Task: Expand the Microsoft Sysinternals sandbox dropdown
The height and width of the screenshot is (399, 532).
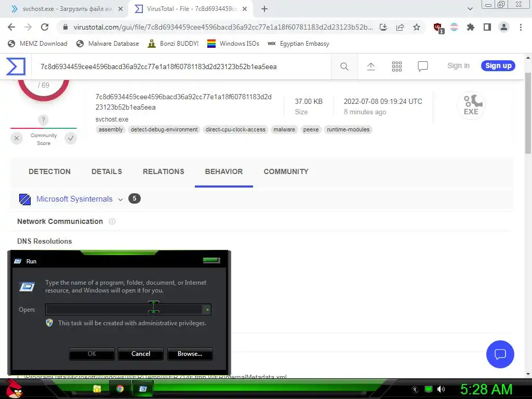Action: click(121, 199)
